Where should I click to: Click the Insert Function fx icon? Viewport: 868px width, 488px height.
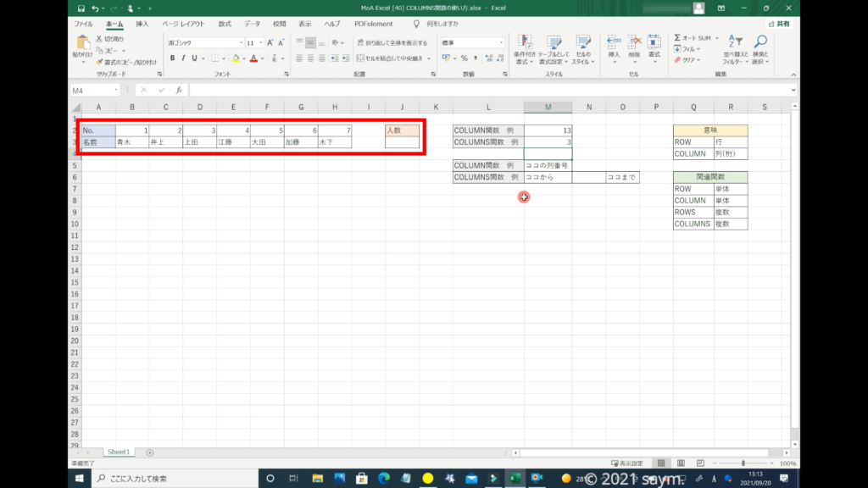(178, 90)
